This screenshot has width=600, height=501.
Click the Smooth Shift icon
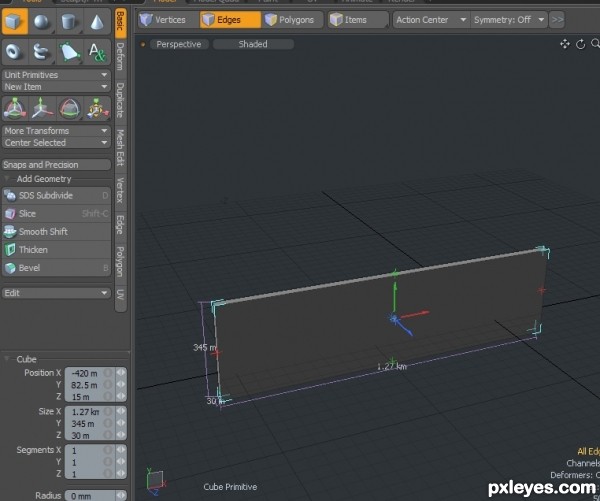(x=10, y=232)
